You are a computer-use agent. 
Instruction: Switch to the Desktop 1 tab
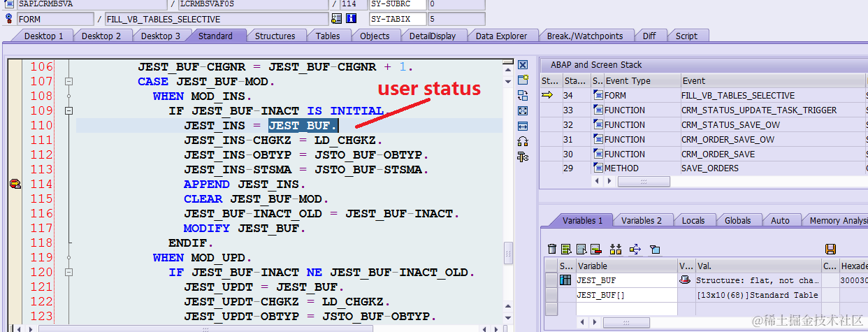[x=43, y=36]
